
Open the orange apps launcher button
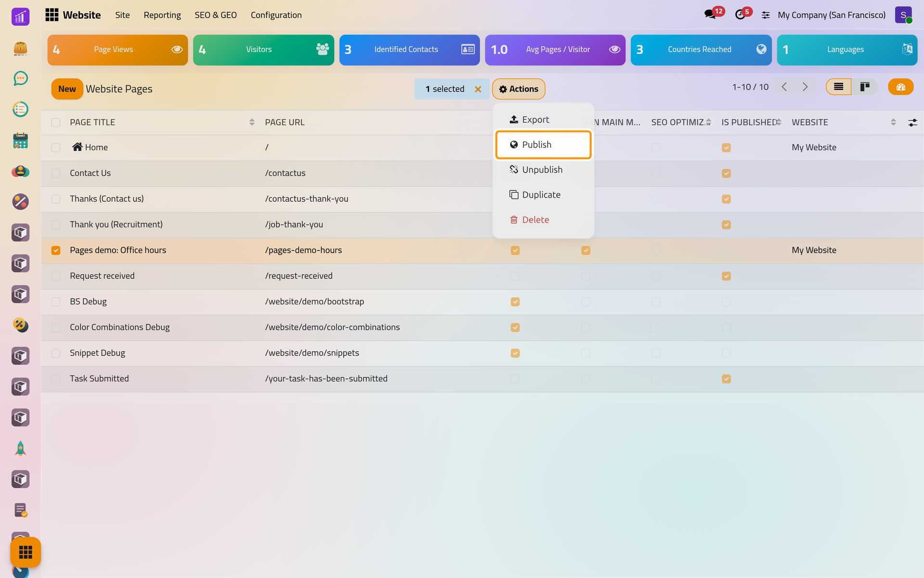(26, 552)
